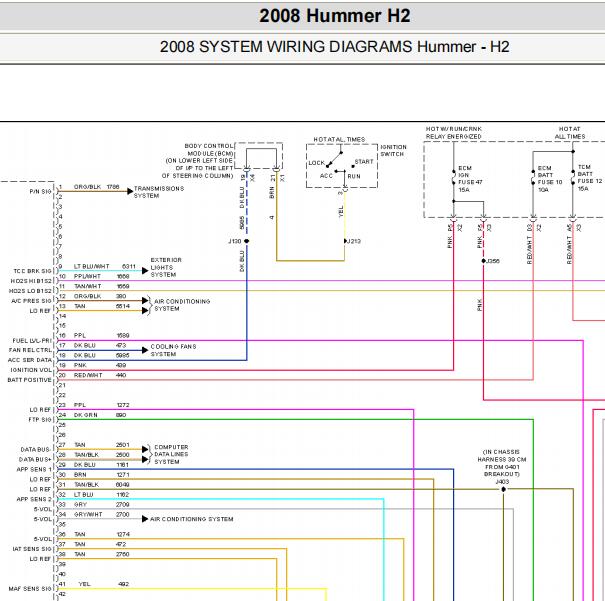Click the 'A/C PRES SIG' pin label
605x601 pixels.
[31, 301]
